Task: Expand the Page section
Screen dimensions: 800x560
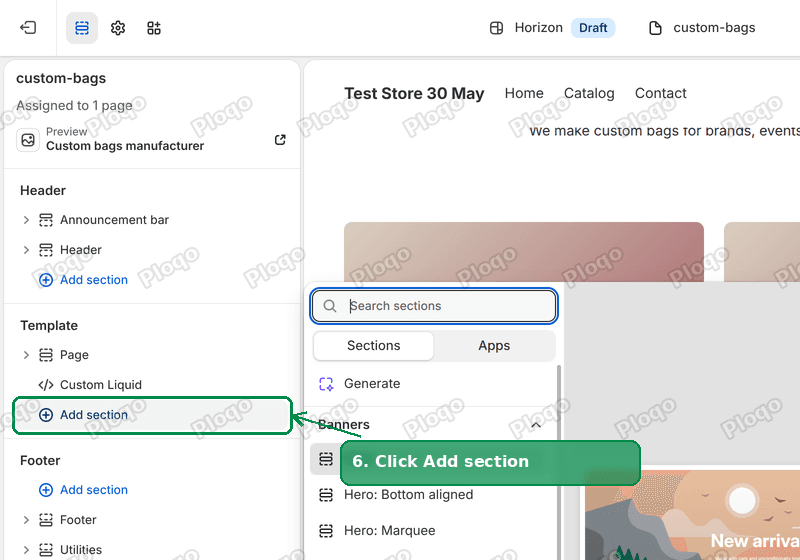Action: (x=26, y=355)
